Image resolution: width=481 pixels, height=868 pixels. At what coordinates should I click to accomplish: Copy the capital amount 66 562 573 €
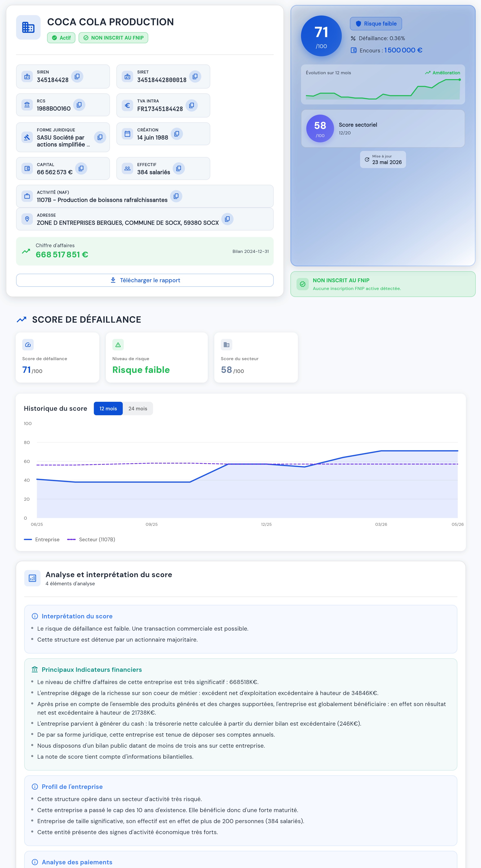click(x=81, y=168)
